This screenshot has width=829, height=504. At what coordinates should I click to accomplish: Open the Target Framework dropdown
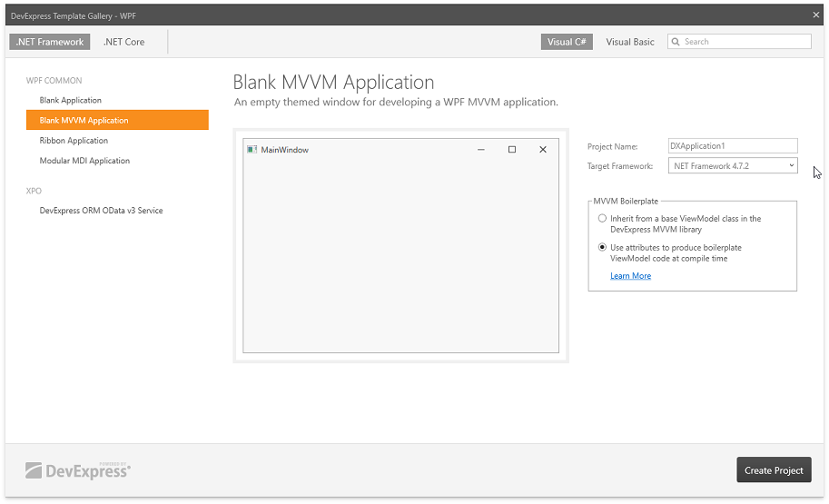click(732, 165)
